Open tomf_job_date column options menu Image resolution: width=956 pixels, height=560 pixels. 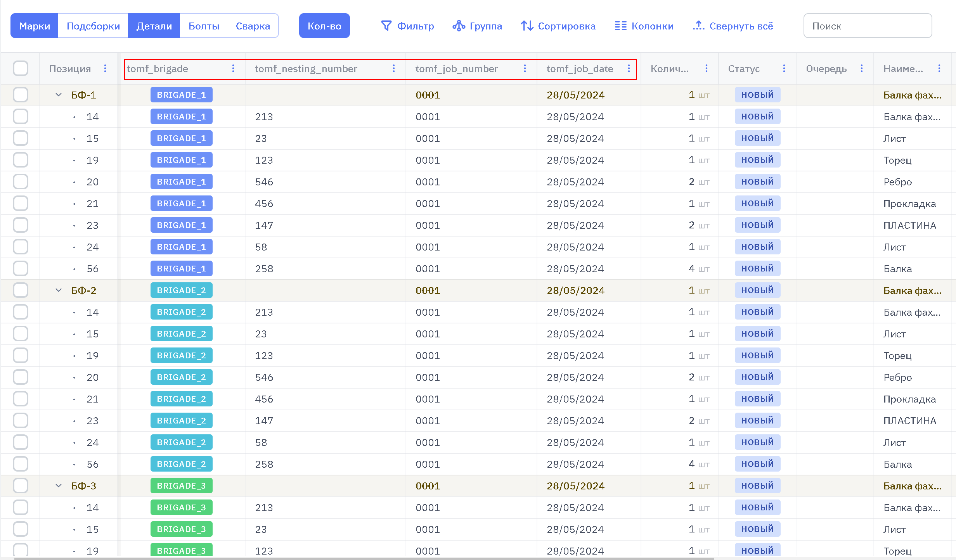click(629, 68)
